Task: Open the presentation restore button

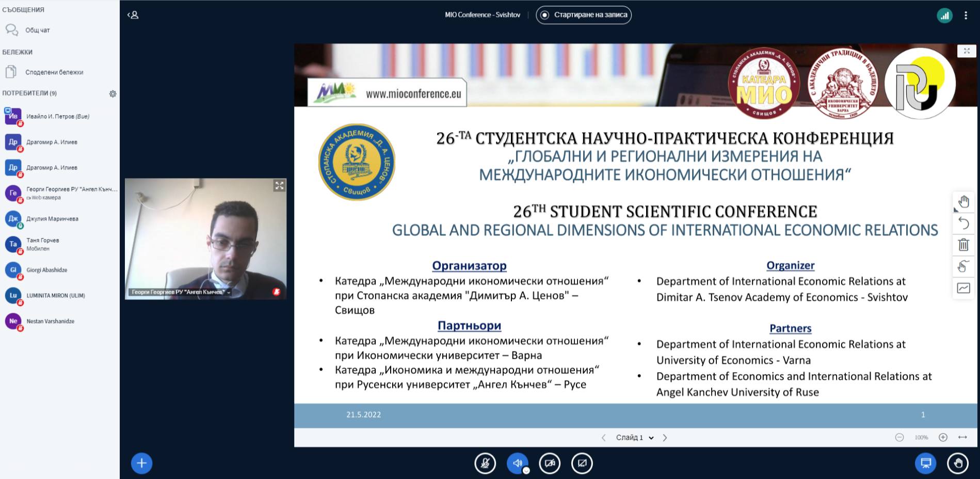Action: click(925, 463)
